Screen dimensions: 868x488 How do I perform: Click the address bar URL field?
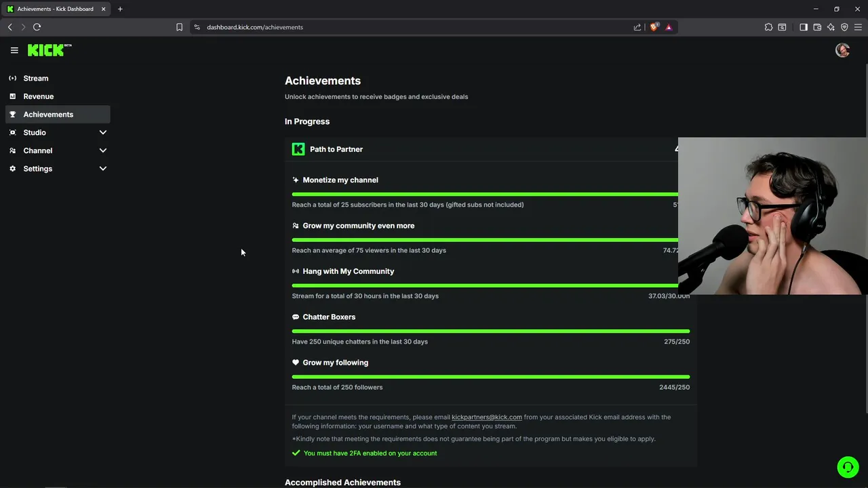tap(407, 27)
